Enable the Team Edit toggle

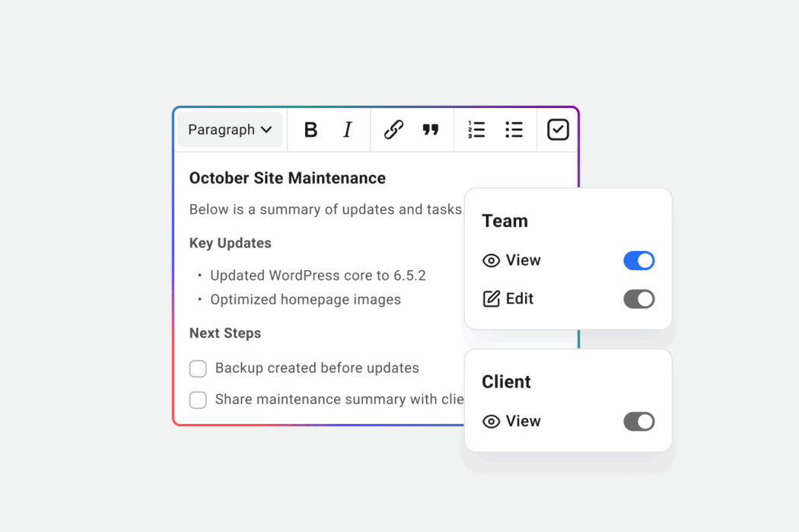click(x=638, y=298)
